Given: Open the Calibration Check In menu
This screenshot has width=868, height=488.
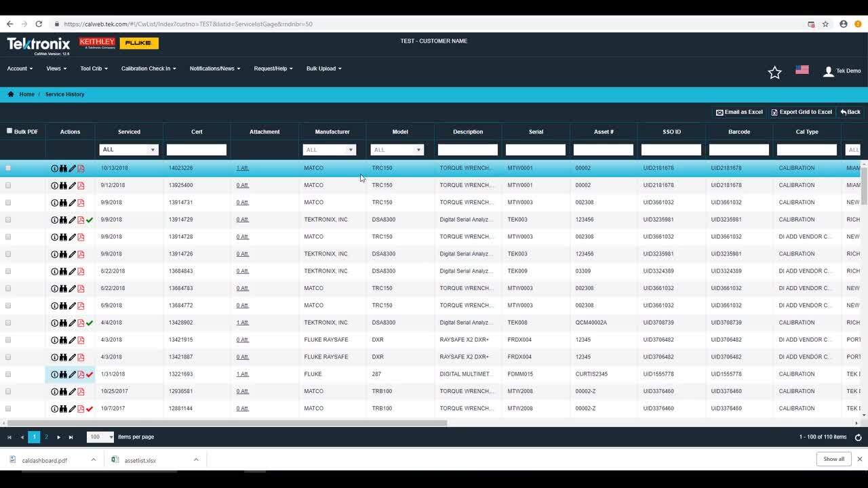Looking at the screenshot, I should (x=149, y=68).
